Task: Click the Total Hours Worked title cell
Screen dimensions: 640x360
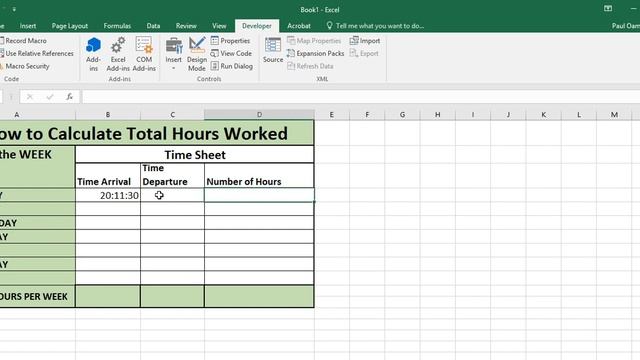Action: click(157, 133)
